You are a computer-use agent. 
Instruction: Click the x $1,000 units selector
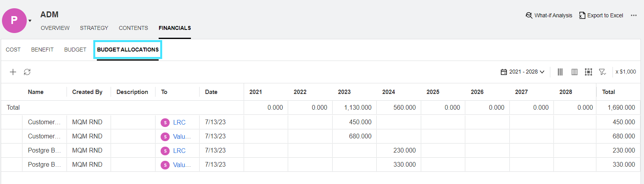tap(625, 72)
